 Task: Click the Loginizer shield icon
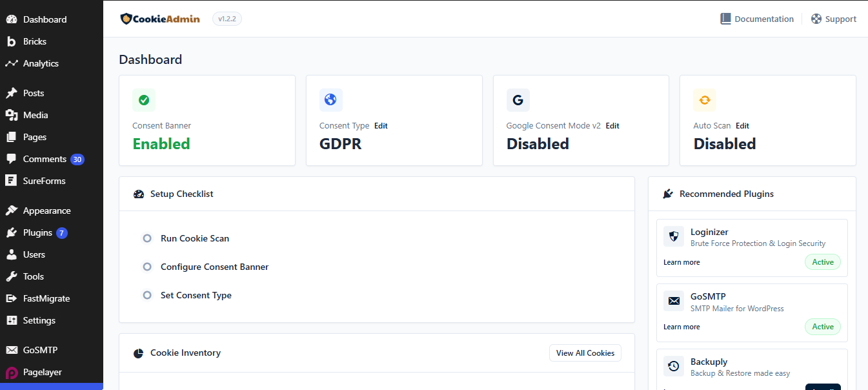(674, 236)
